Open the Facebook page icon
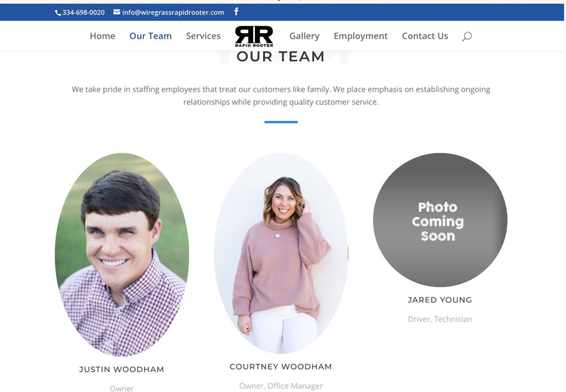 236,11
